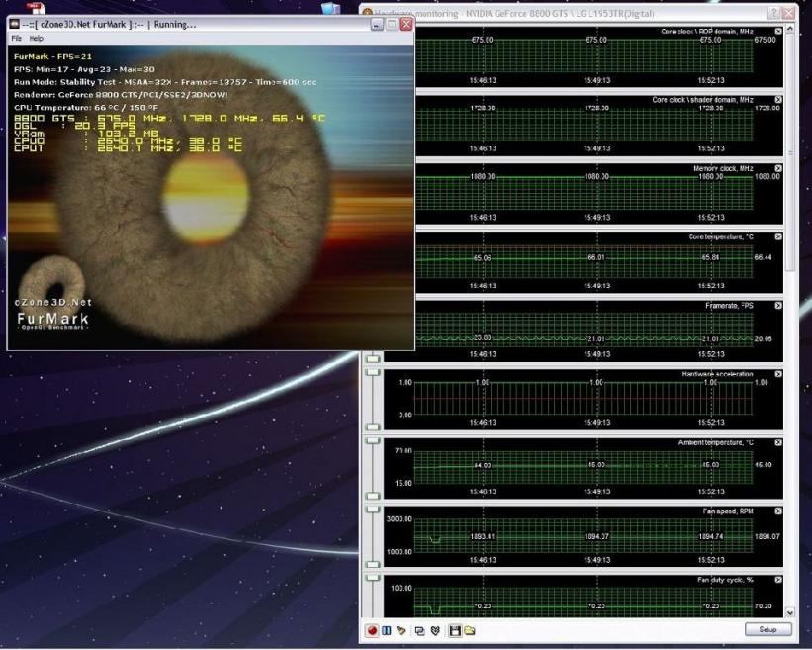Image resolution: width=812 pixels, height=650 pixels.
Task: Detach the Fan speed RPM graph via corner icon
Action: [x=777, y=511]
